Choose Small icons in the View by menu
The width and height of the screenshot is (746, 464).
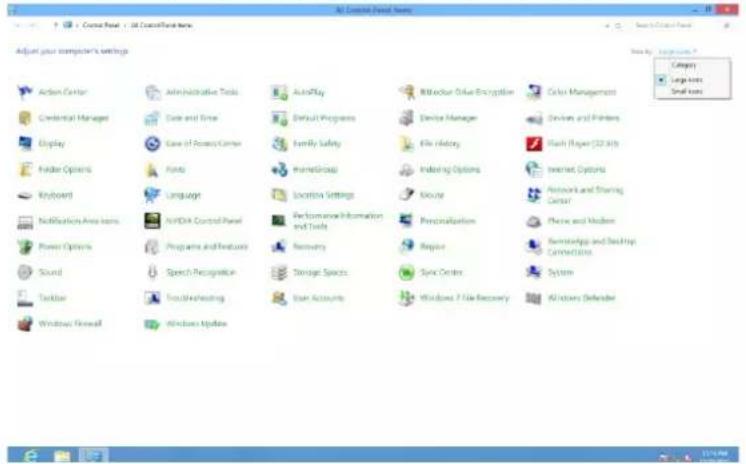click(x=687, y=91)
